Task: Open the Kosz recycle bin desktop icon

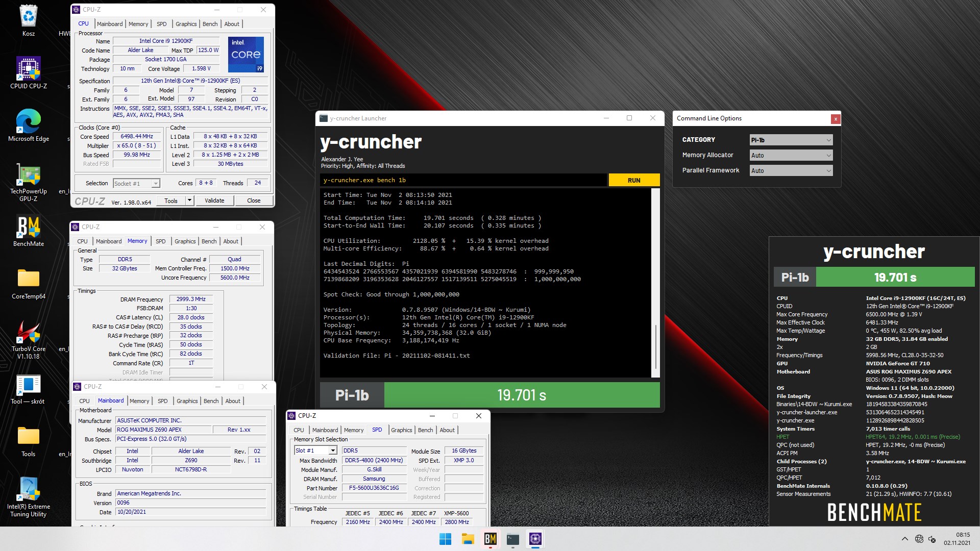Action: [29, 20]
